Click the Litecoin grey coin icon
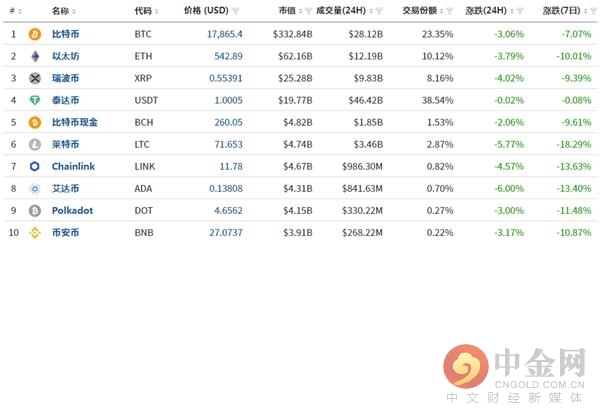The image size is (600, 416). pos(35,144)
